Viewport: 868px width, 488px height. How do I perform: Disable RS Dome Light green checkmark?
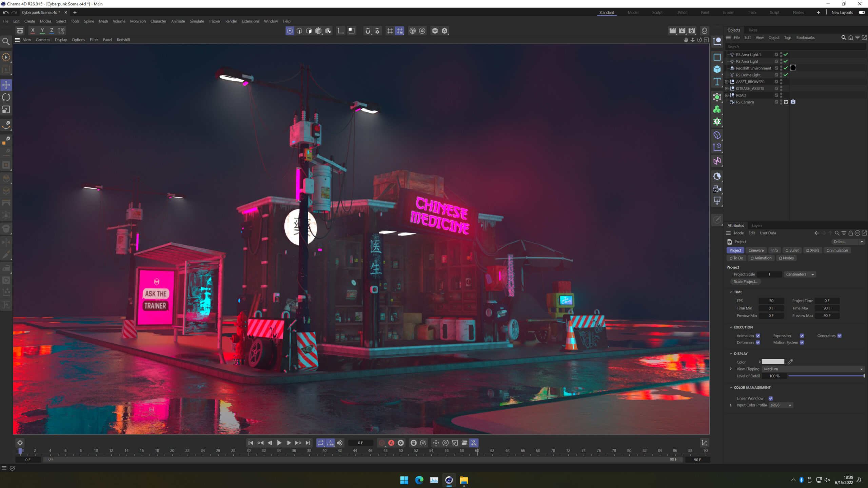(x=786, y=75)
